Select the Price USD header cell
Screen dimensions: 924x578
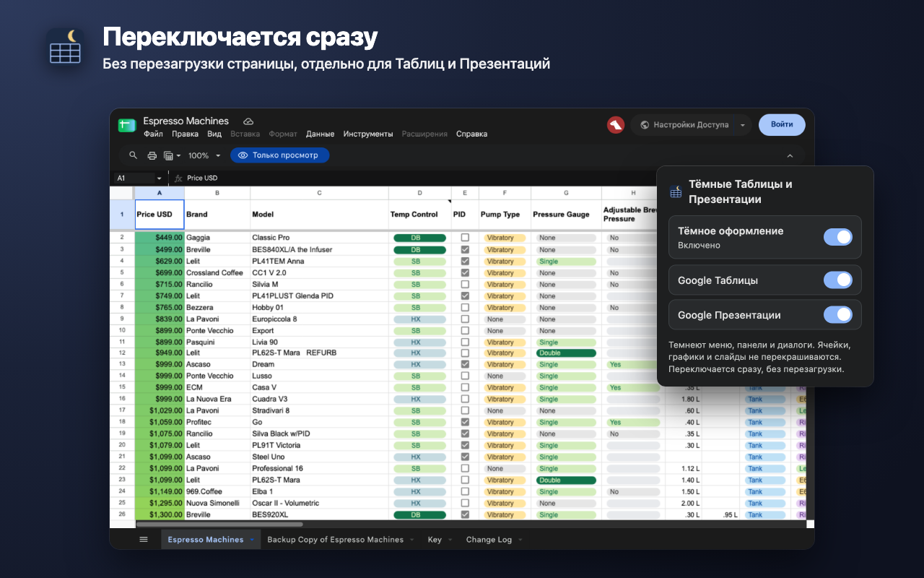pos(160,215)
